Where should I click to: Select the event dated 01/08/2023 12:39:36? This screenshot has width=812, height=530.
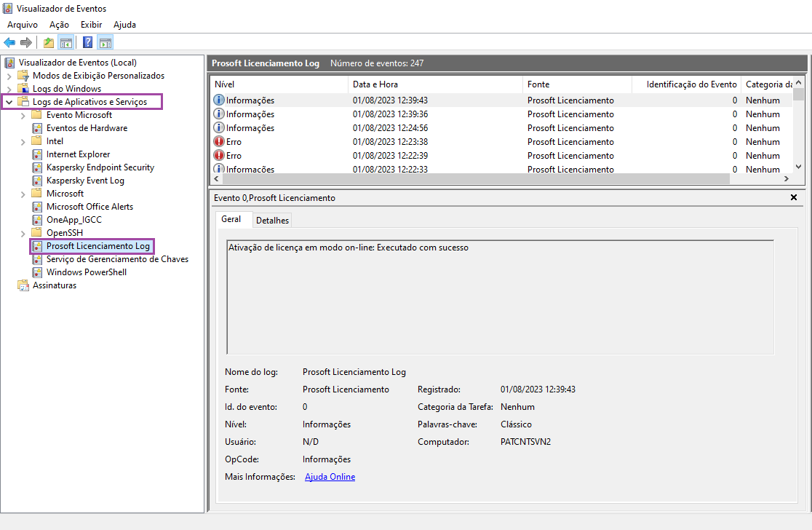(x=501, y=114)
